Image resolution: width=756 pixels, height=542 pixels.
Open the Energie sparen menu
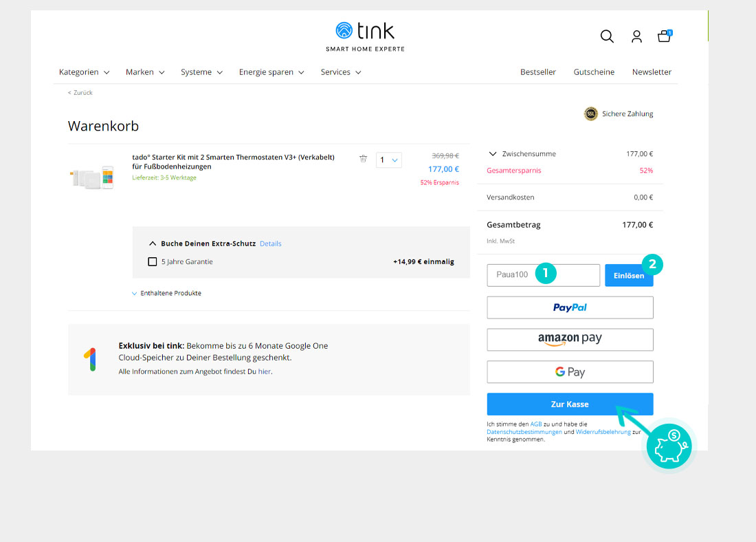[271, 72]
